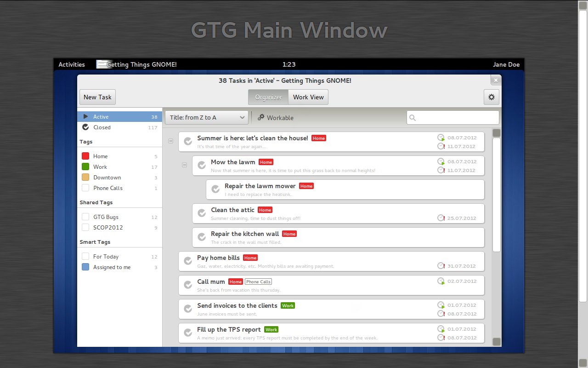This screenshot has width=588, height=368.
Task: Click the Home tag on 'Pay home bills'
Action: coord(250,258)
